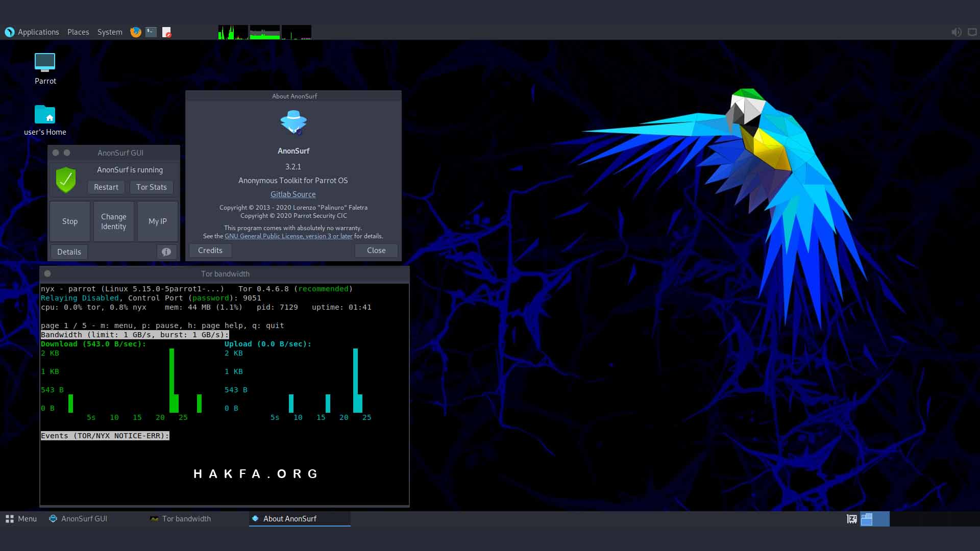
Task: Close the About AnonSurf dialog
Action: [x=376, y=251]
